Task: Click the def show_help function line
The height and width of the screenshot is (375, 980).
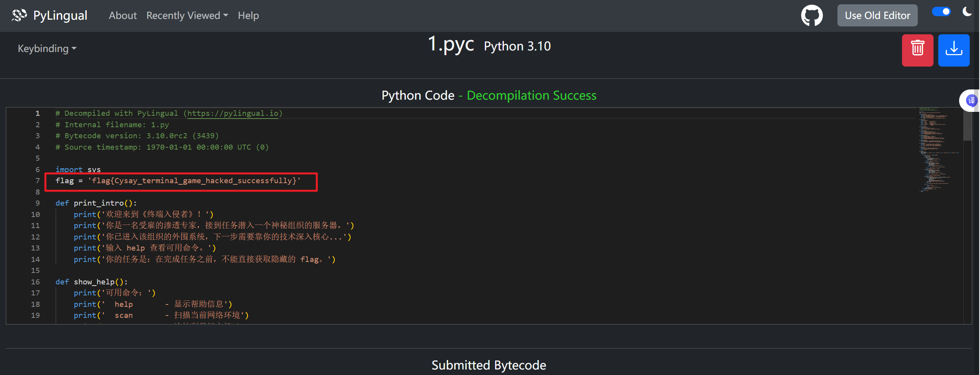Action: tap(91, 282)
